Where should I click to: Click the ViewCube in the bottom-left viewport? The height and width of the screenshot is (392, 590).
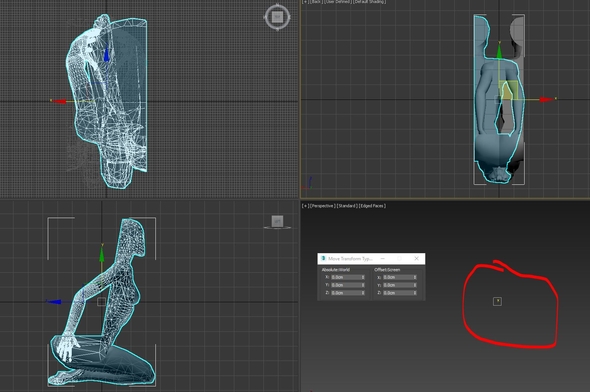click(277, 222)
